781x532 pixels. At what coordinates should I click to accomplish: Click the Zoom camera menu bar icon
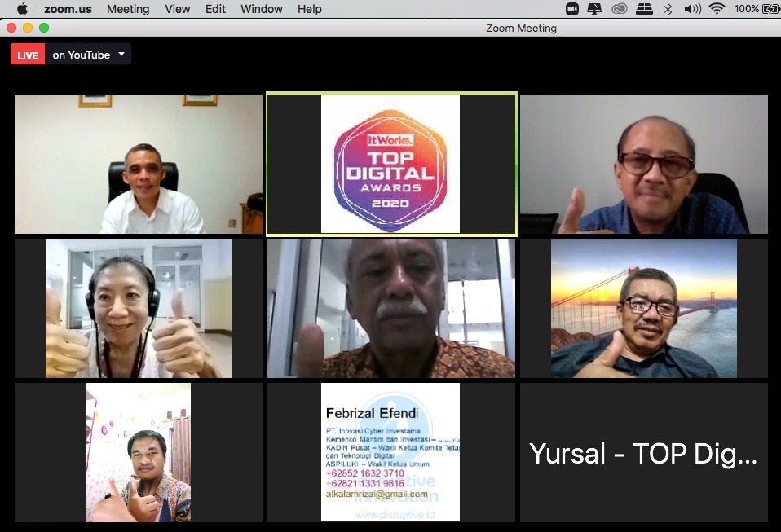pyautogui.click(x=572, y=9)
